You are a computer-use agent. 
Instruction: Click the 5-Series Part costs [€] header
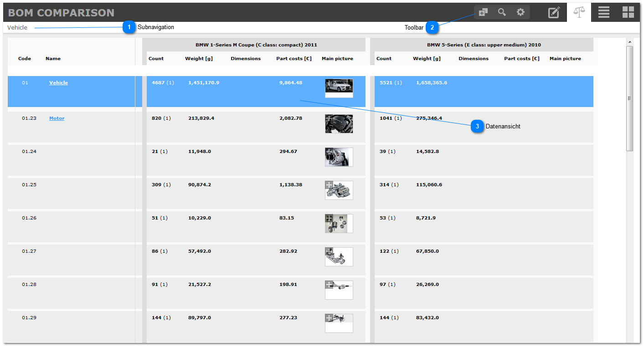[522, 58]
